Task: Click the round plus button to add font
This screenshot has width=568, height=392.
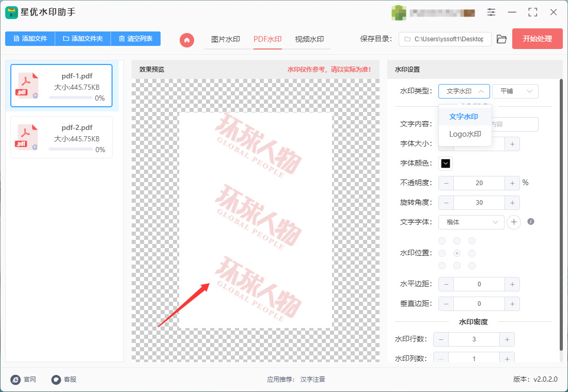Action: (514, 222)
